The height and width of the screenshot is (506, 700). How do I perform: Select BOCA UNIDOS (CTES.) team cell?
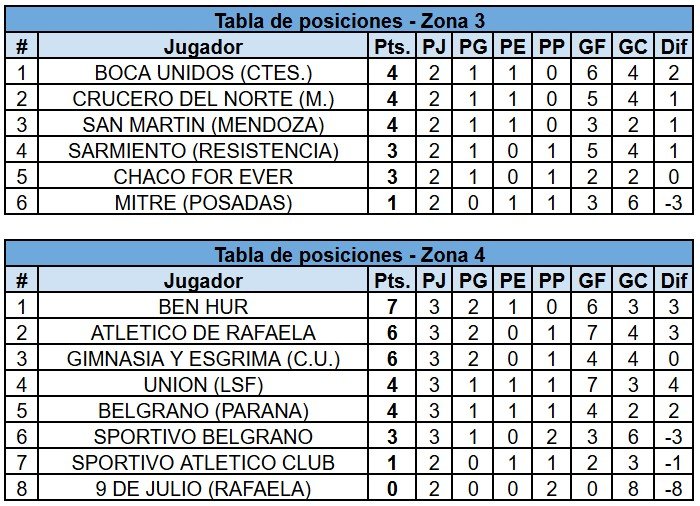tap(204, 73)
